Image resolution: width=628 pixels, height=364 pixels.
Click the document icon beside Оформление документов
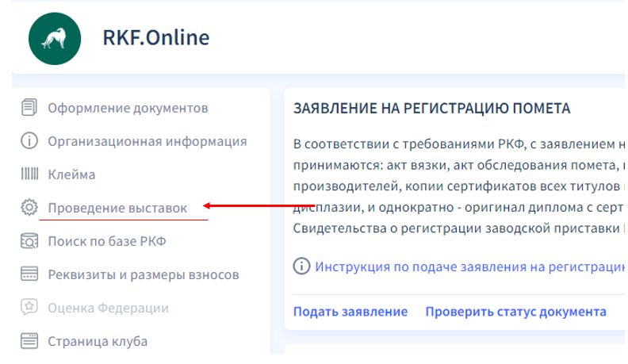[29, 108]
